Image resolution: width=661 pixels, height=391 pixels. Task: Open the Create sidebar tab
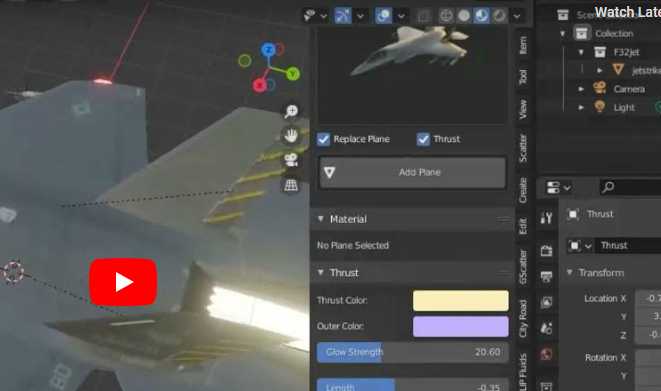tap(523, 190)
